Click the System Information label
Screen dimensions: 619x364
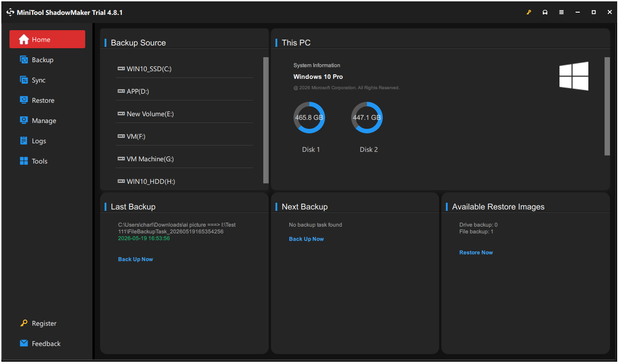coord(317,65)
